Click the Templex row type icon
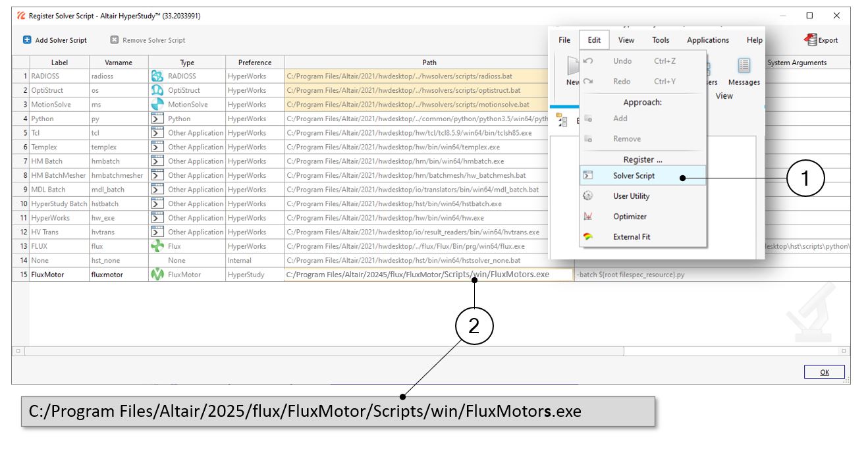The image size is (868, 453). coord(157,147)
